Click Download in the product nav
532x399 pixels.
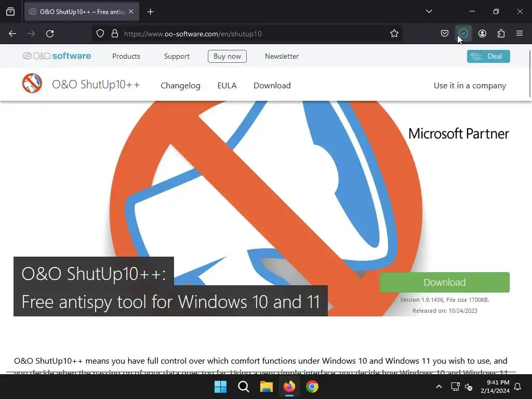tap(272, 86)
